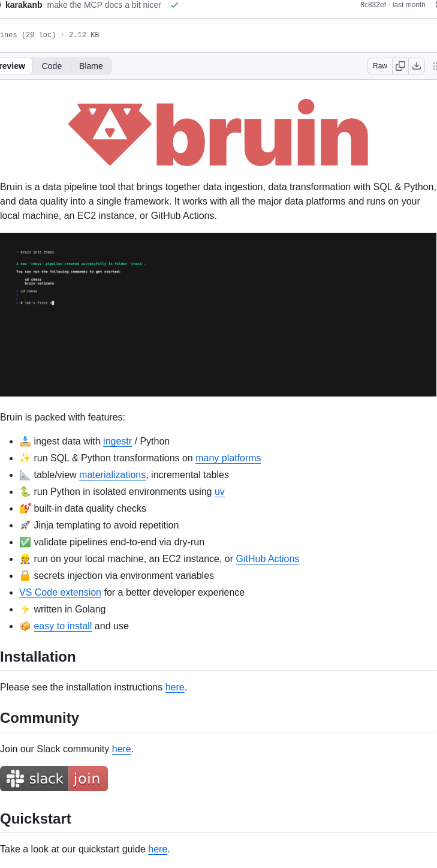Open the GitHub Actions link
This screenshot has height=868, width=437.
[x=267, y=558]
